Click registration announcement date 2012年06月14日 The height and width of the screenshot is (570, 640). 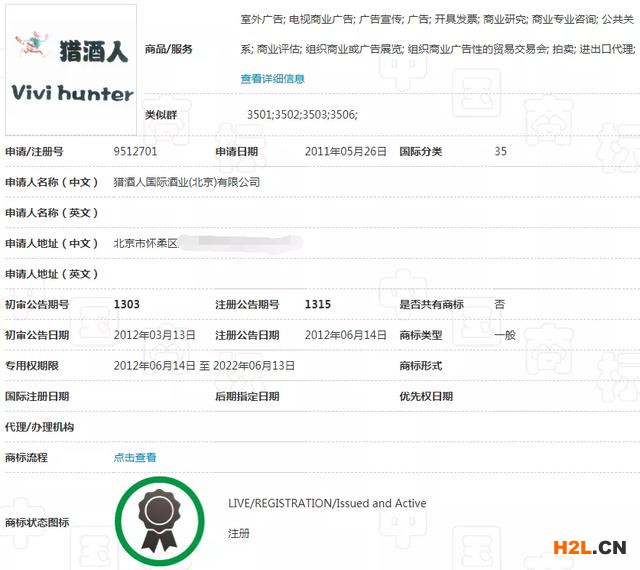[x=345, y=335]
